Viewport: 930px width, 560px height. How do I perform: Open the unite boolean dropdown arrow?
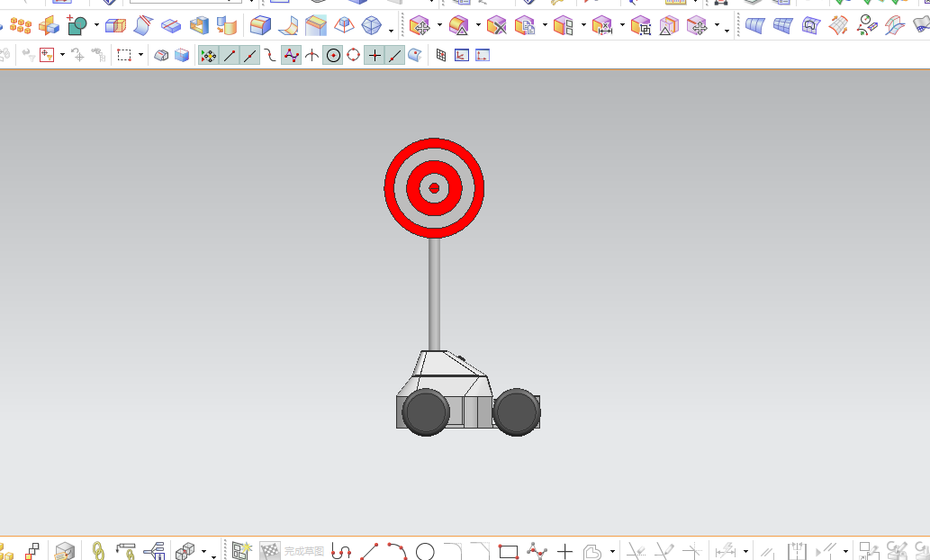pyautogui.click(x=96, y=25)
